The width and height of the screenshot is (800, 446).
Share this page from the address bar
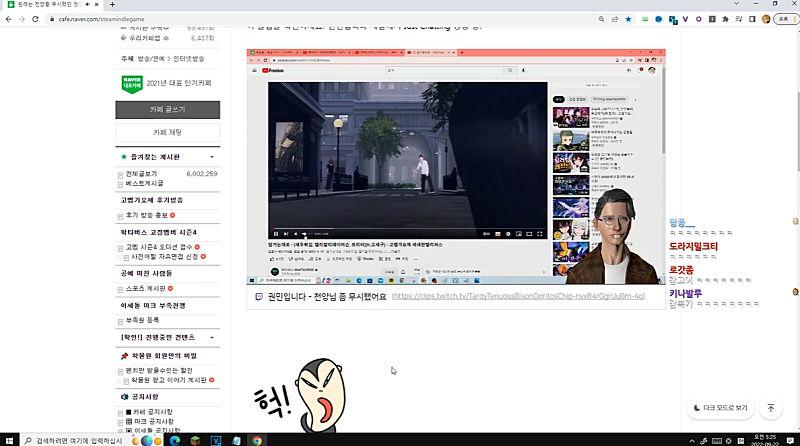(615, 19)
